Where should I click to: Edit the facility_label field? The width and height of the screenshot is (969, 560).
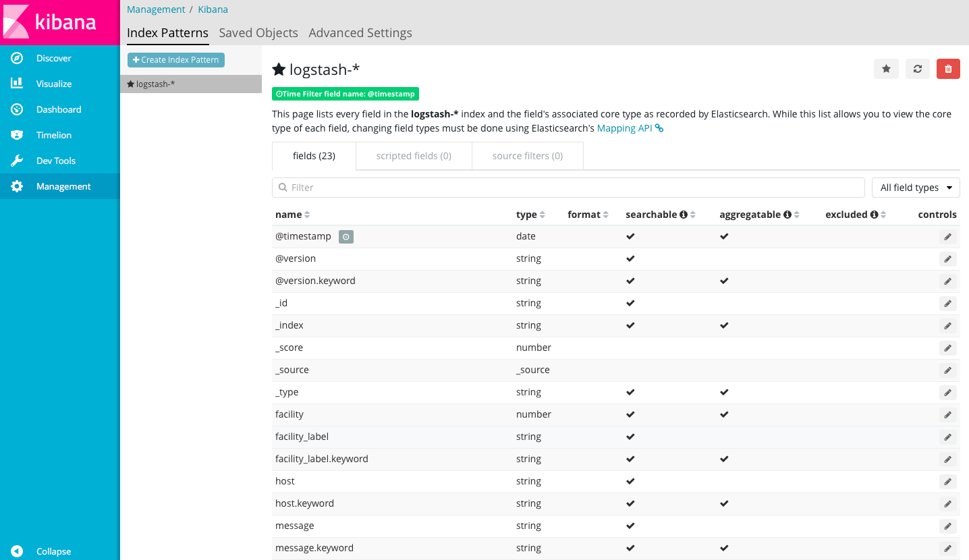pos(947,437)
